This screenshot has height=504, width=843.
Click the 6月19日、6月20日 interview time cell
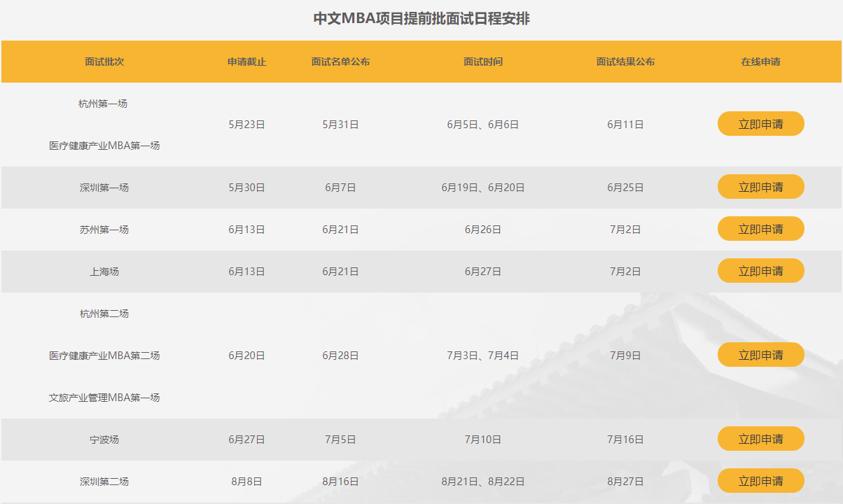[x=482, y=188]
